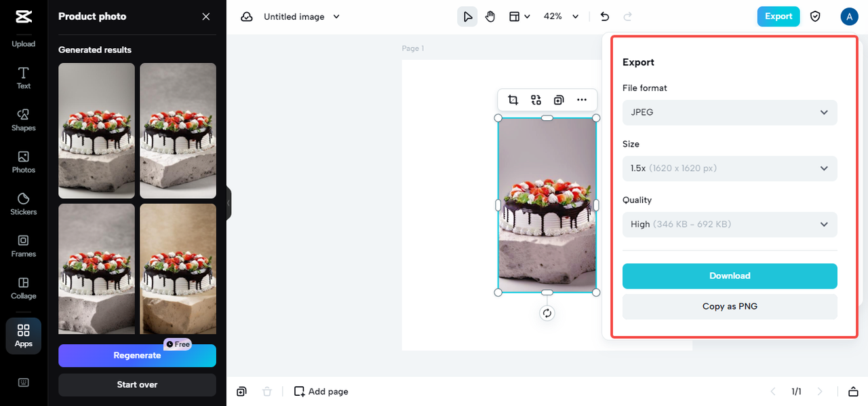Open the Size 1.5x dropdown

[730, 168]
